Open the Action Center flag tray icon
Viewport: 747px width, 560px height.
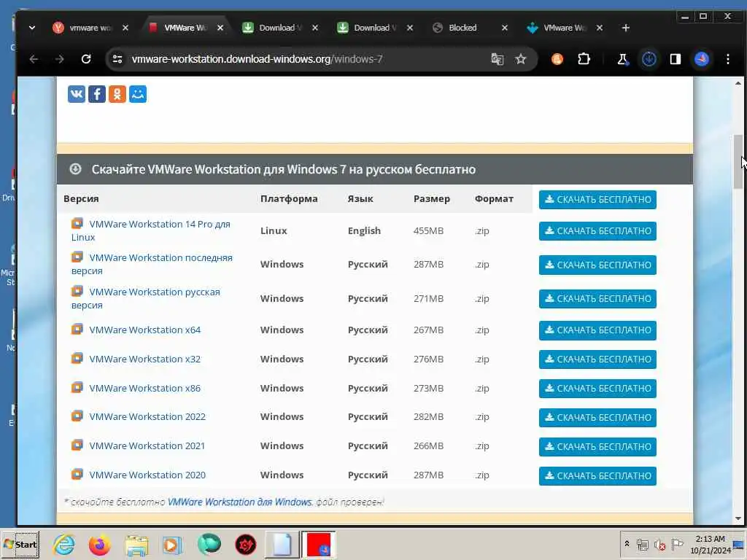click(x=677, y=544)
